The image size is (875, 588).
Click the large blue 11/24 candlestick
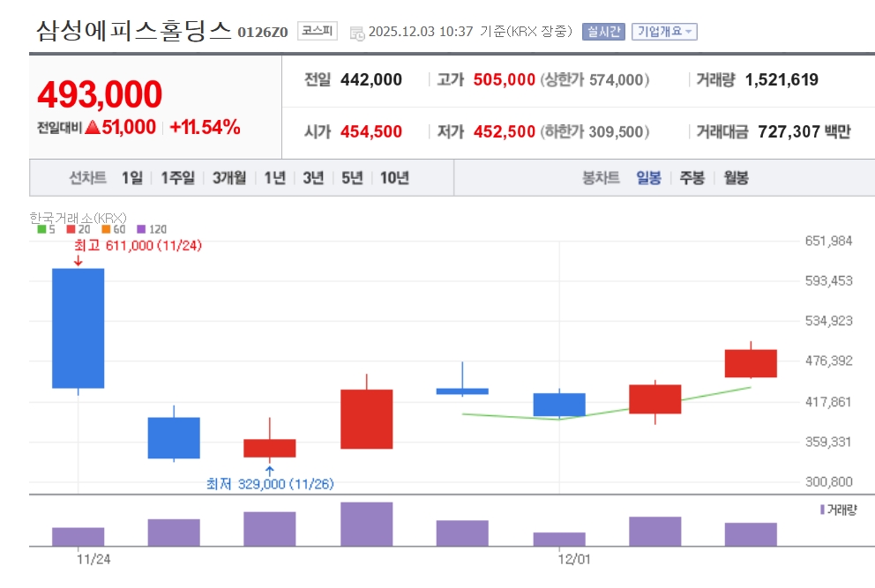click(x=79, y=328)
